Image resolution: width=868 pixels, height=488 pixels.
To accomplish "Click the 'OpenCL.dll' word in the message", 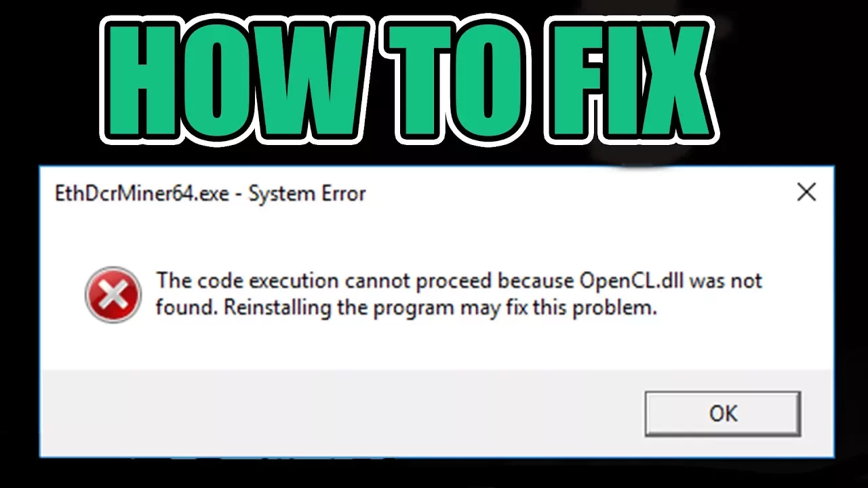I will tap(632, 281).
